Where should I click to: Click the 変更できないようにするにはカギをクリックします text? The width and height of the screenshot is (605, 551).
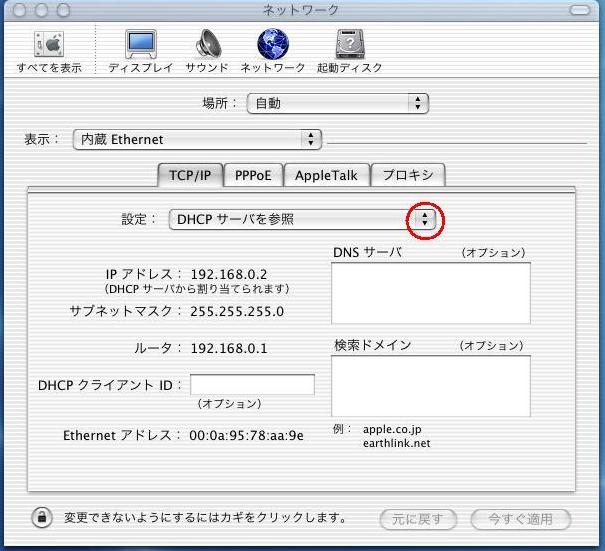point(205,517)
